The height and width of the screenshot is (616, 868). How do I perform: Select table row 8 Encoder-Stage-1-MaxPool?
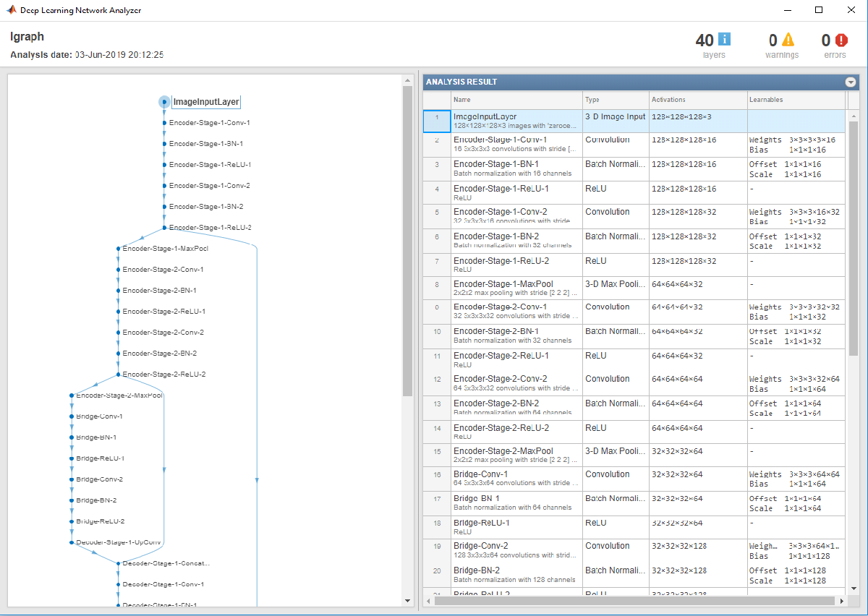[x=634, y=288]
